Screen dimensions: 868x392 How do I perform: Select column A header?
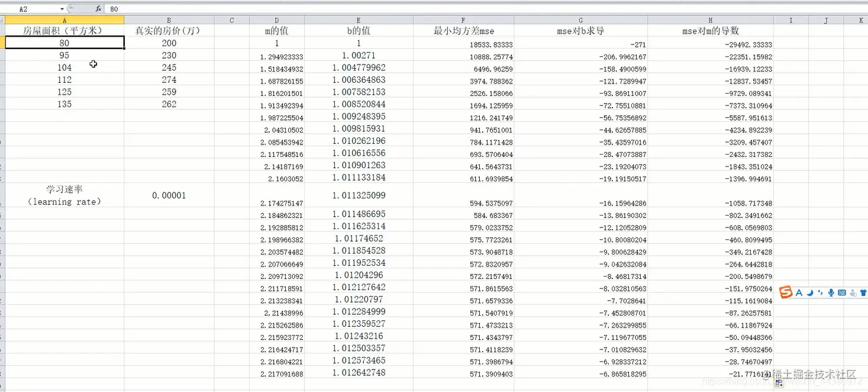point(64,20)
